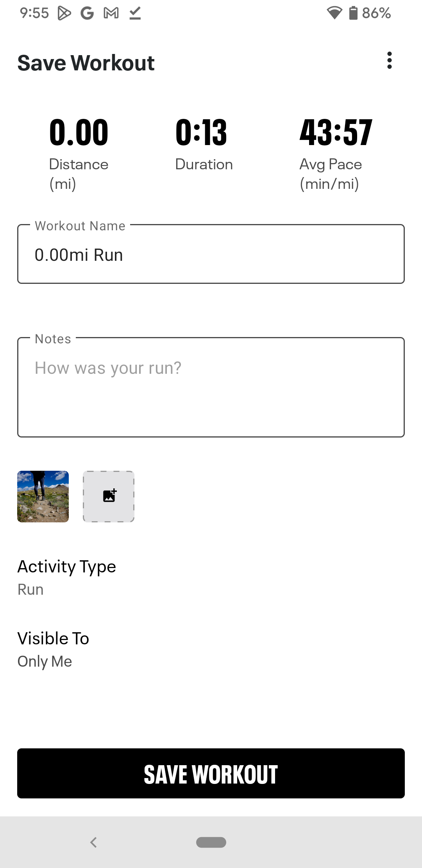Screen dimensions: 422x868
Task: Tap the Google Play status bar icon
Action: pyautogui.click(x=64, y=13)
